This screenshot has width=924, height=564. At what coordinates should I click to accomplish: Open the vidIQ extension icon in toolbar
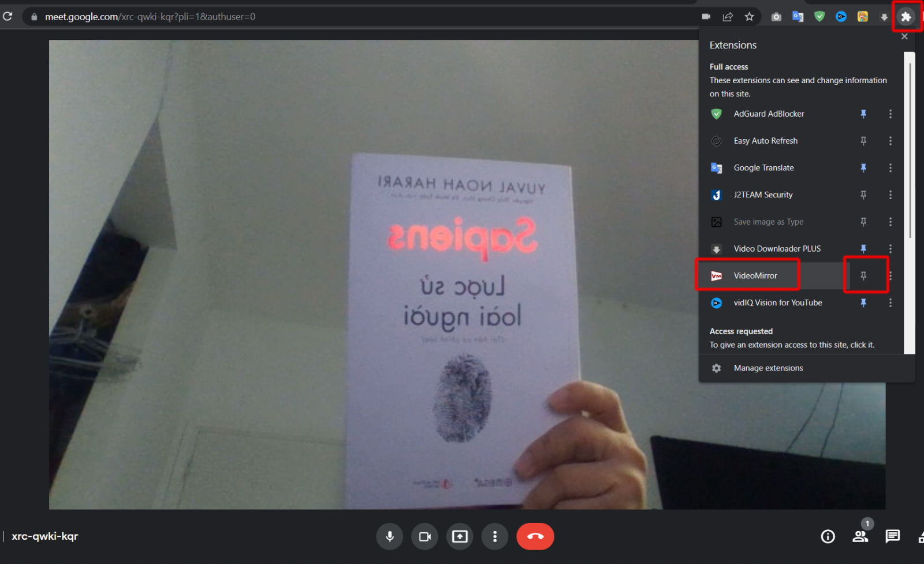click(x=841, y=17)
